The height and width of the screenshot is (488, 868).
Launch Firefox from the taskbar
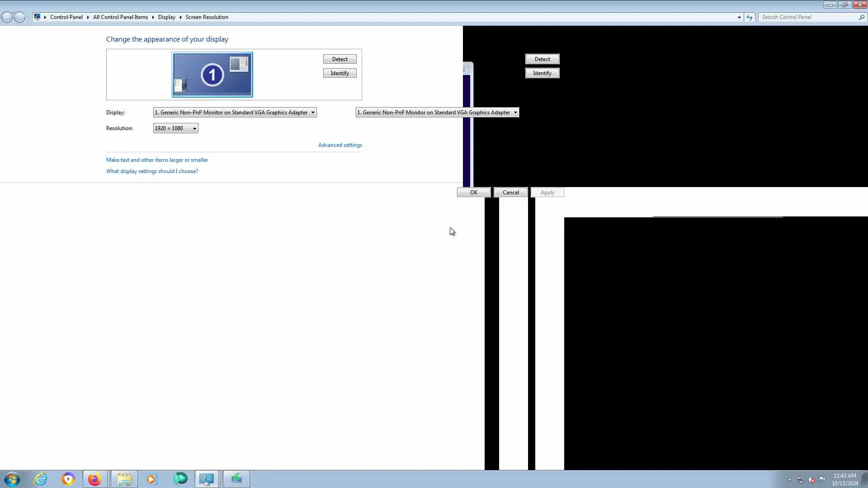click(x=95, y=479)
